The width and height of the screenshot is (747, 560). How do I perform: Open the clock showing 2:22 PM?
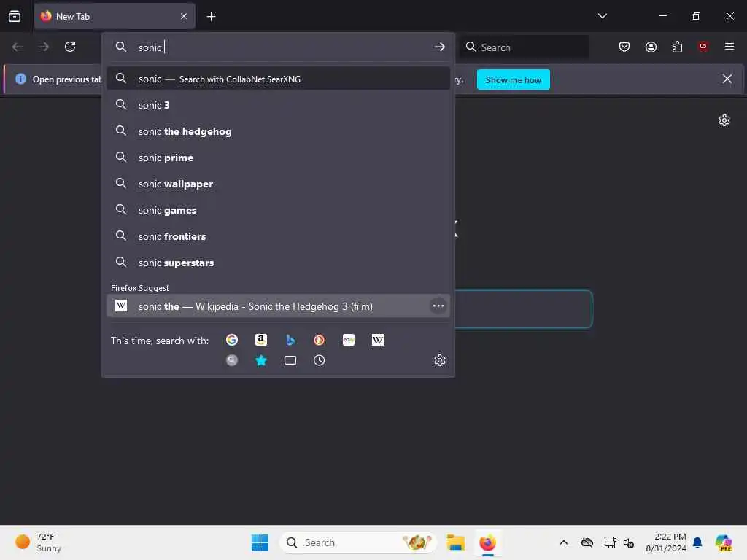665,542
